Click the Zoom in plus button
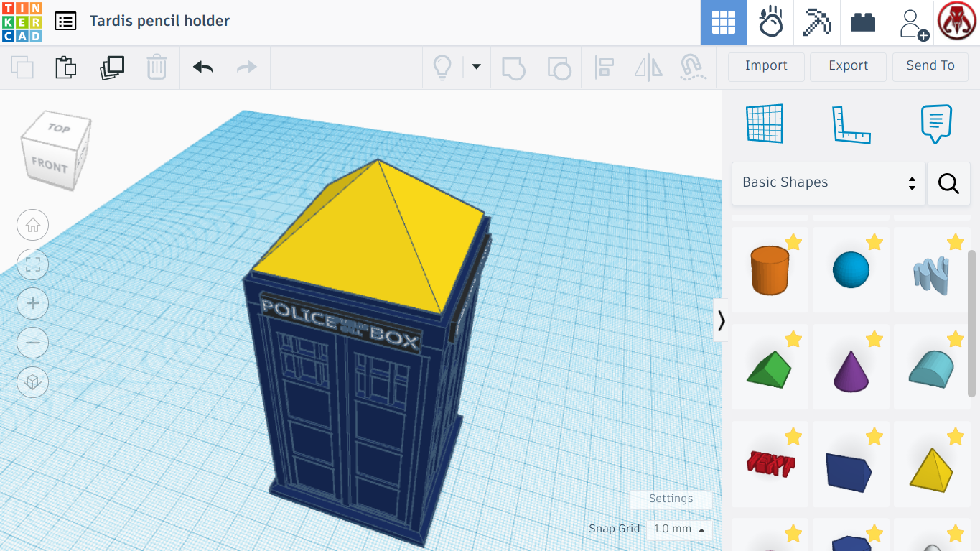Screen dimensions: 980x551 (33, 304)
